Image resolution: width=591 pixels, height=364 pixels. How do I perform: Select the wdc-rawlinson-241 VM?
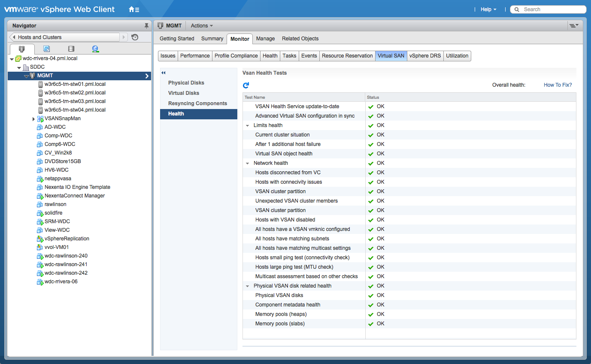click(x=66, y=264)
